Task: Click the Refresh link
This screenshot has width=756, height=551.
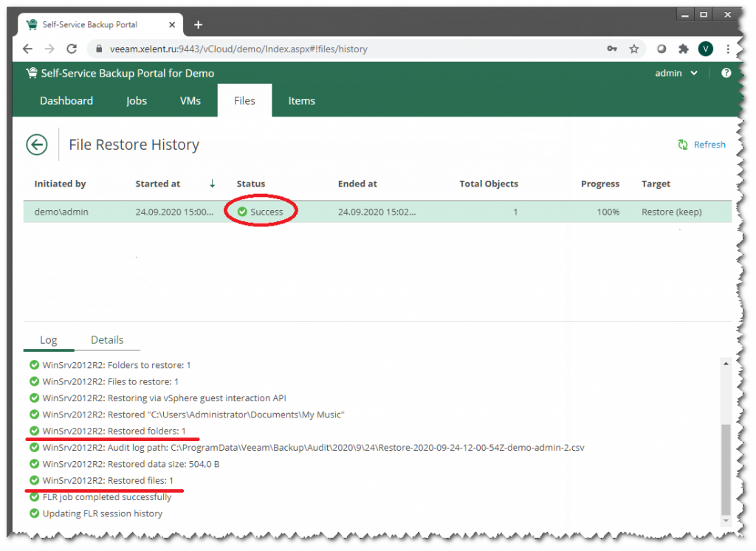Action: click(709, 145)
